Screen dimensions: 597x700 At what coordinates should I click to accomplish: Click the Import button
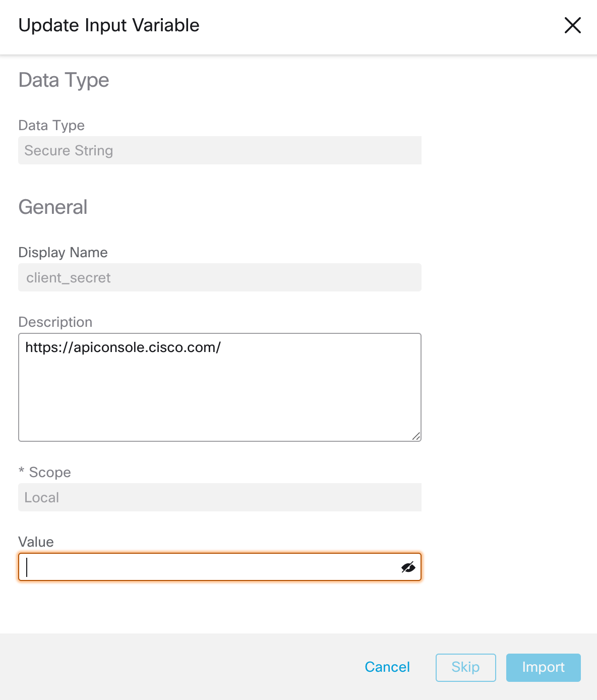[x=543, y=667]
